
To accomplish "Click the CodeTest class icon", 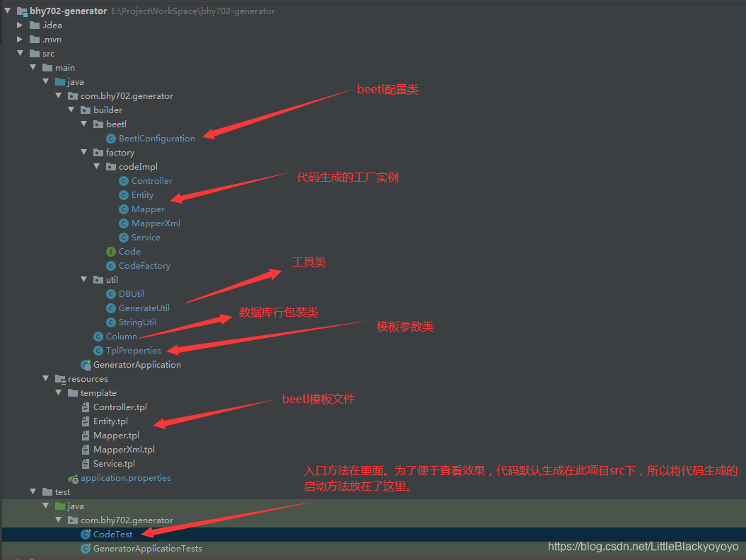I will click(x=86, y=535).
